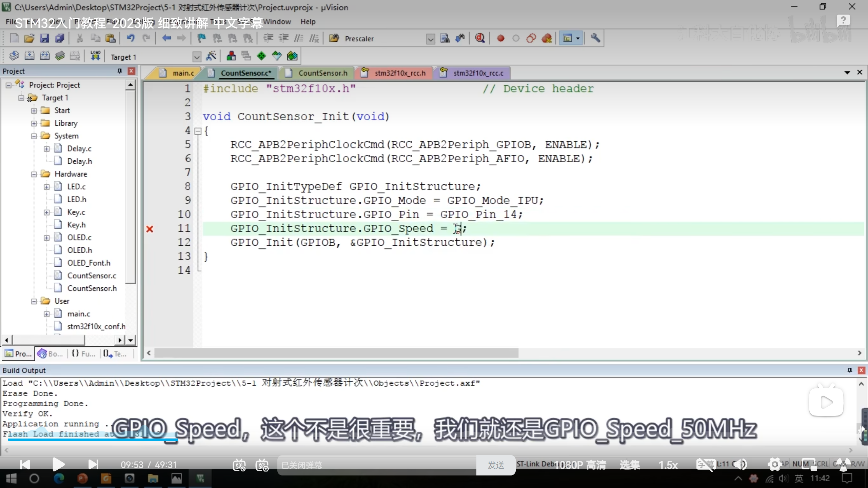Click the Undo arrow icon
This screenshot has height=488, width=868.
pos(131,38)
